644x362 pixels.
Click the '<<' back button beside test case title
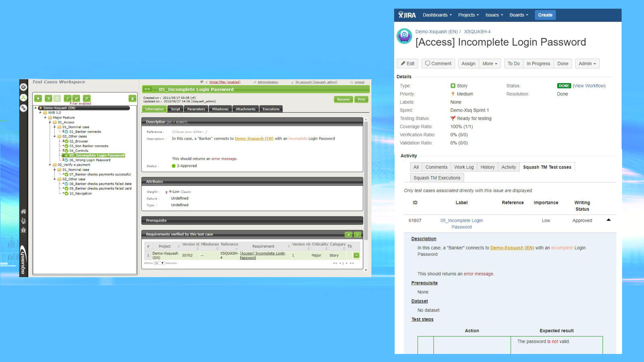pos(147,89)
